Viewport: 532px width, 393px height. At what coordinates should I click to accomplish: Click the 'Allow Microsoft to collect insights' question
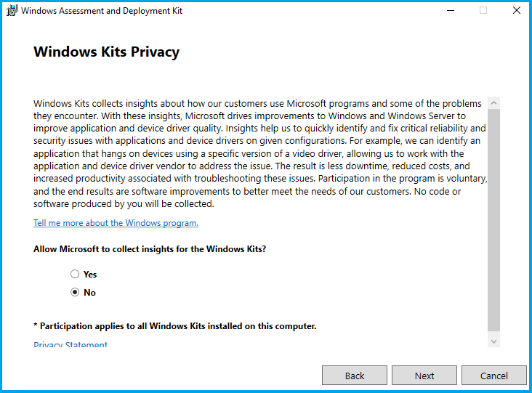pyautogui.click(x=150, y=249)
